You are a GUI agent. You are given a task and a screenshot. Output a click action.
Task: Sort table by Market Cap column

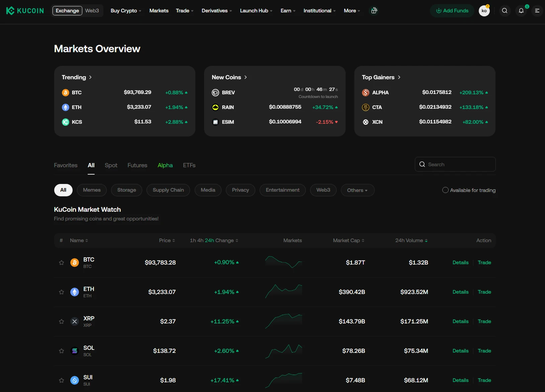click(349, 240)
